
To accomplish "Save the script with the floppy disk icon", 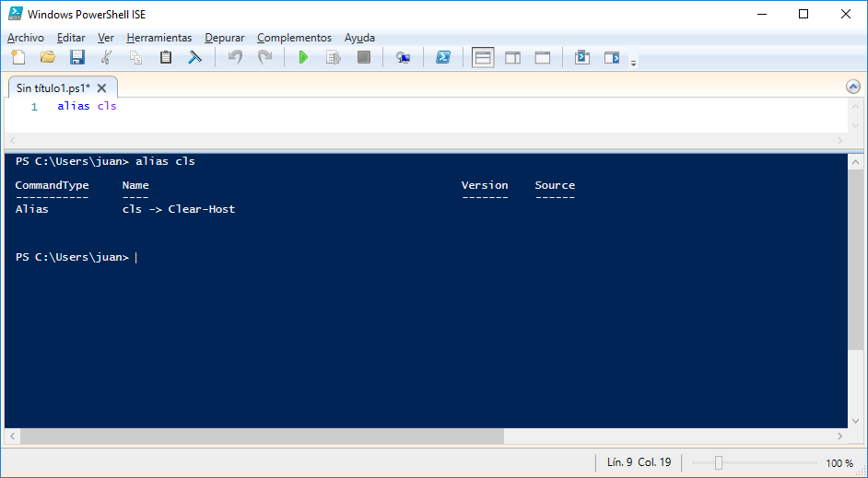I will (x=77, y=57).
